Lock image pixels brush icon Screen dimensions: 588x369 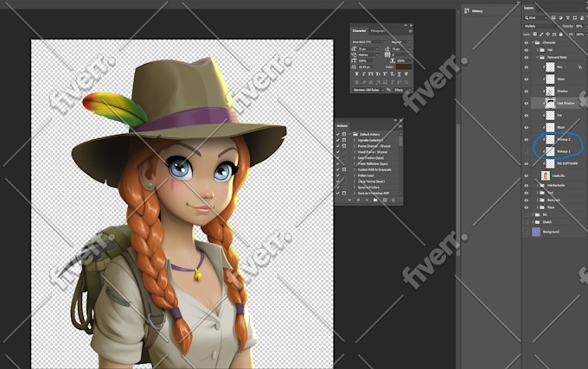pos(541,34)
